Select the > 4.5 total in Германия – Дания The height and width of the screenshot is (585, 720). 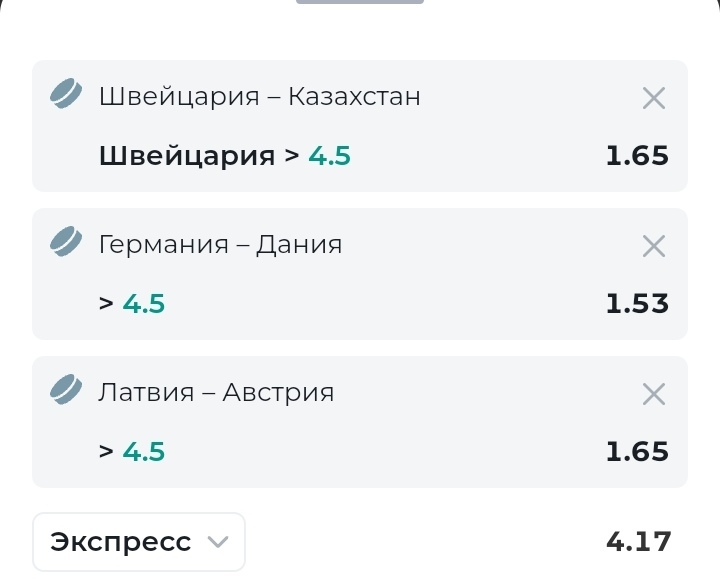pyautogui.click(x=132, y=304)
